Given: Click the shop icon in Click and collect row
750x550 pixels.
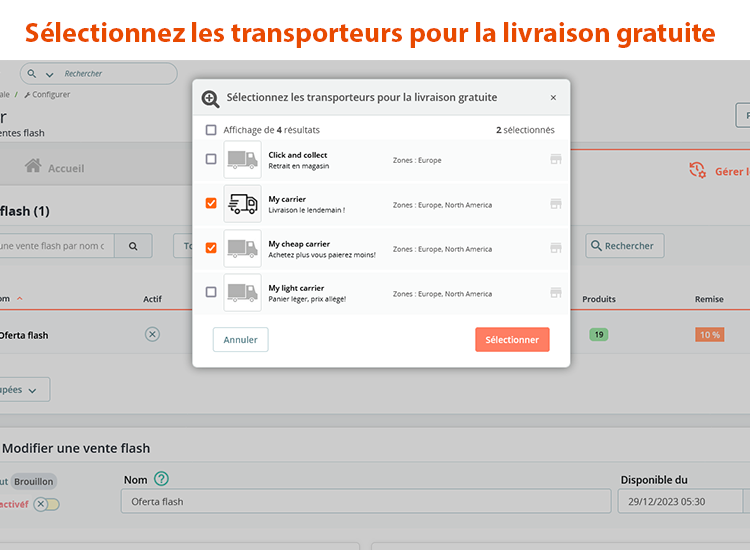Looking at the screenshot, I should [x=555, y=159].
